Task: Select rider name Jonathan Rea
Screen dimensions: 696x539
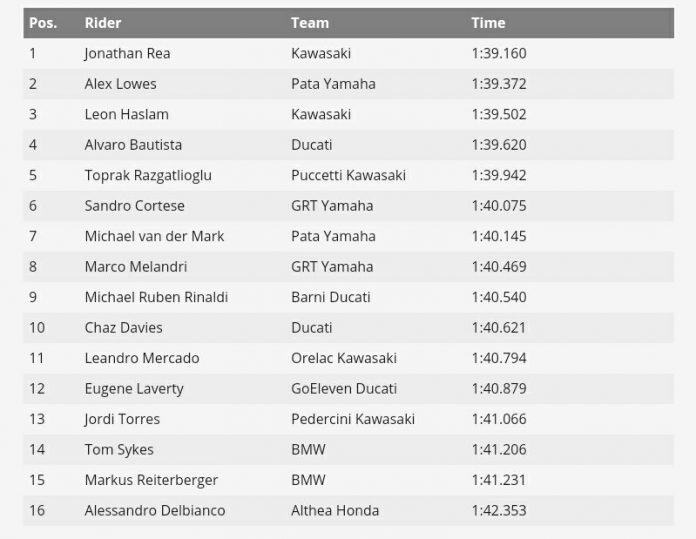Action: tap(127, 53)
